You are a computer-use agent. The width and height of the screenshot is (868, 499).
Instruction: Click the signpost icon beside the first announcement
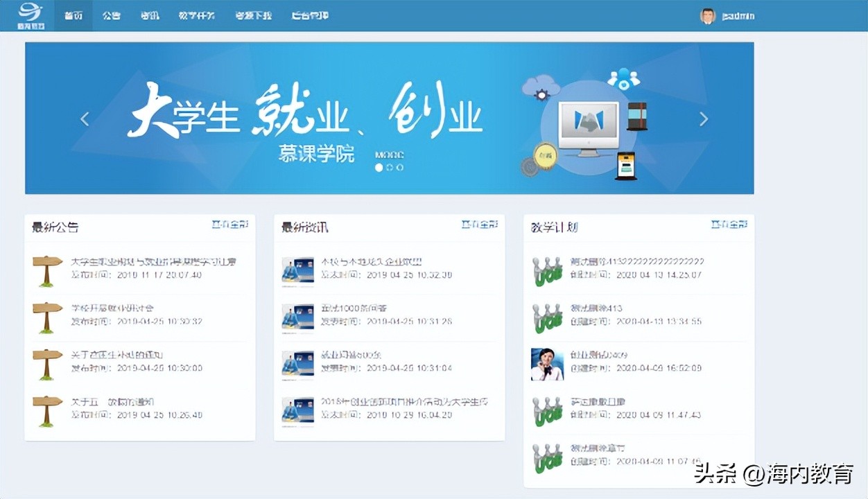coord(46,269)
